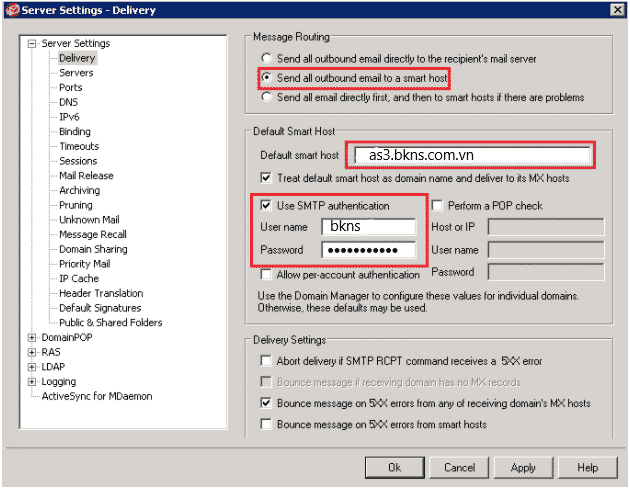Select 'Send all outbound email to a smart host'
The image size is (630, 489).
(x=266, y=77)
